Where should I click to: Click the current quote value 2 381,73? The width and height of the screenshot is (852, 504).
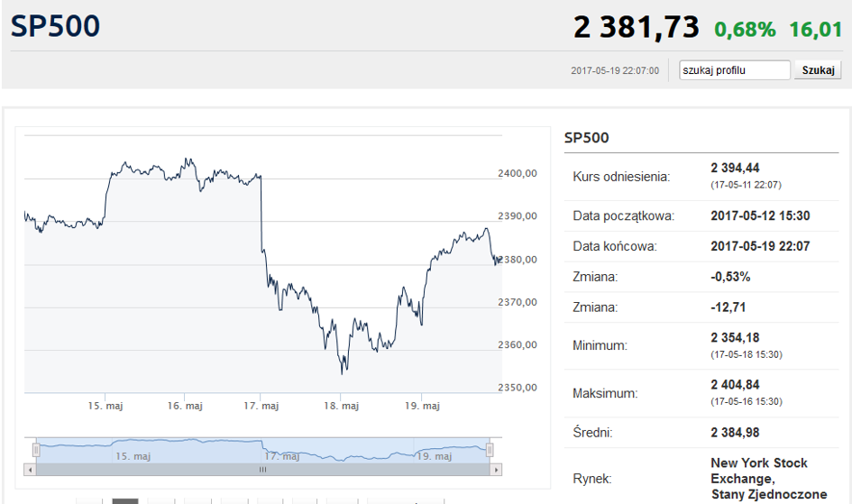point(637,27)
